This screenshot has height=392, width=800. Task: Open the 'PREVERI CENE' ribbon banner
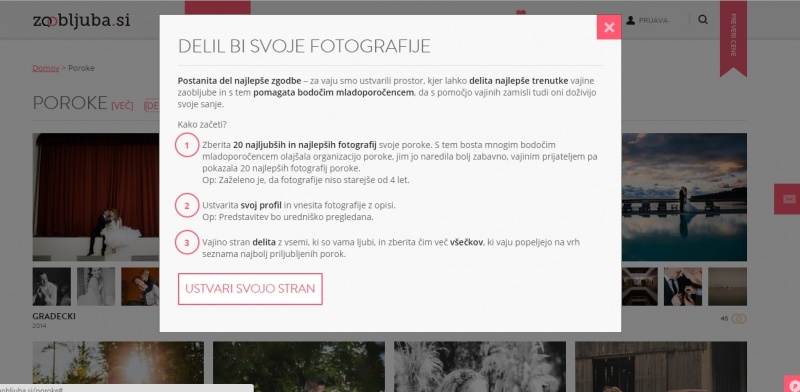point(733,38)
